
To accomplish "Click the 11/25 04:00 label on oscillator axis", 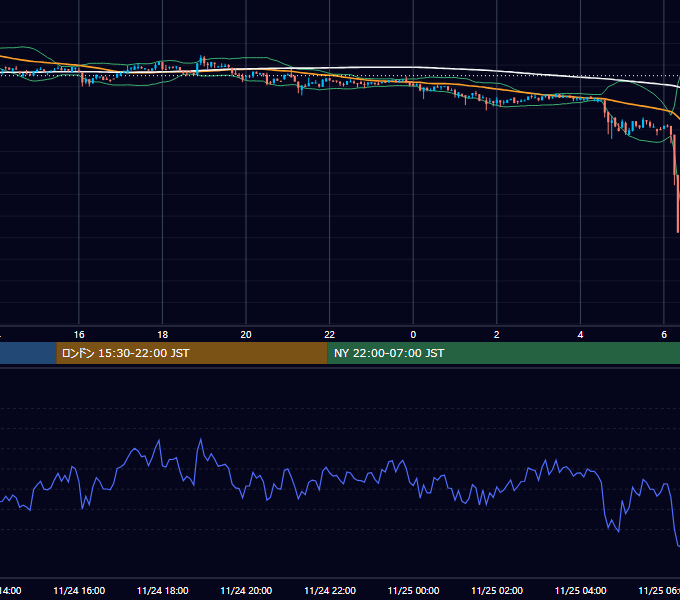I will (x=581, y=591).
